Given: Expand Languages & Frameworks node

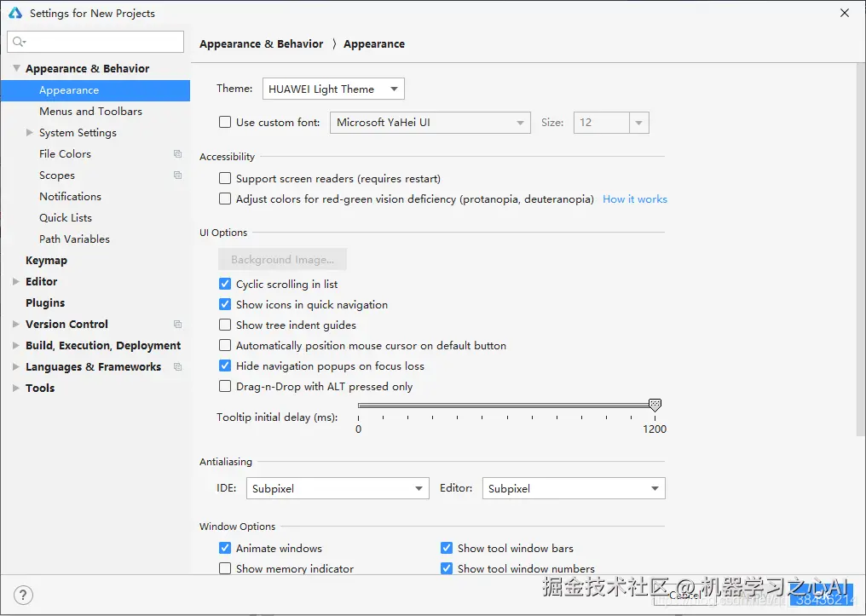Looking at the screenshot, I should point(16,366).
